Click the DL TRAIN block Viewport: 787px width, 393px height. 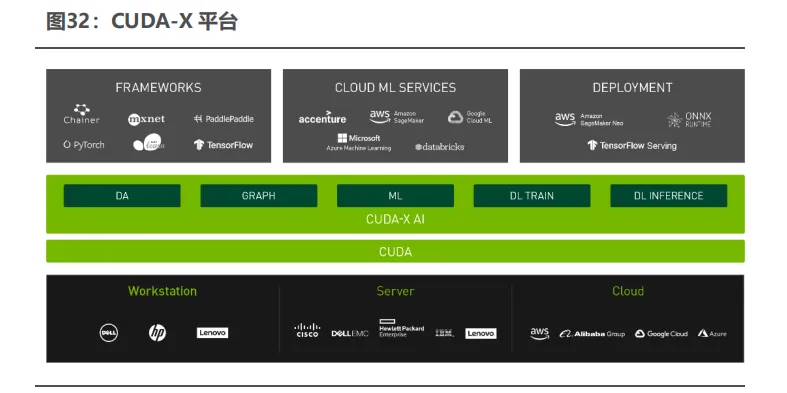pos(532,196)
